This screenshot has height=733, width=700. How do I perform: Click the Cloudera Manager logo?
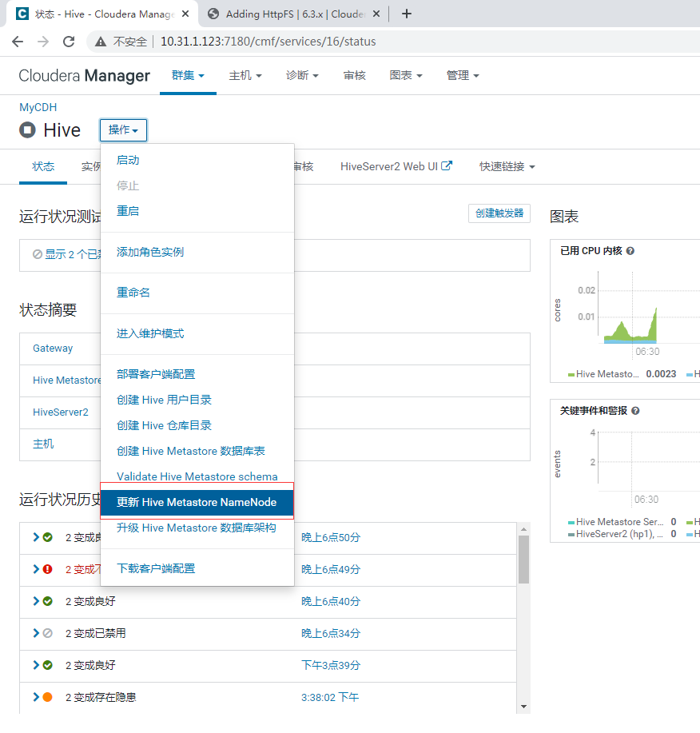pos(84,75)
